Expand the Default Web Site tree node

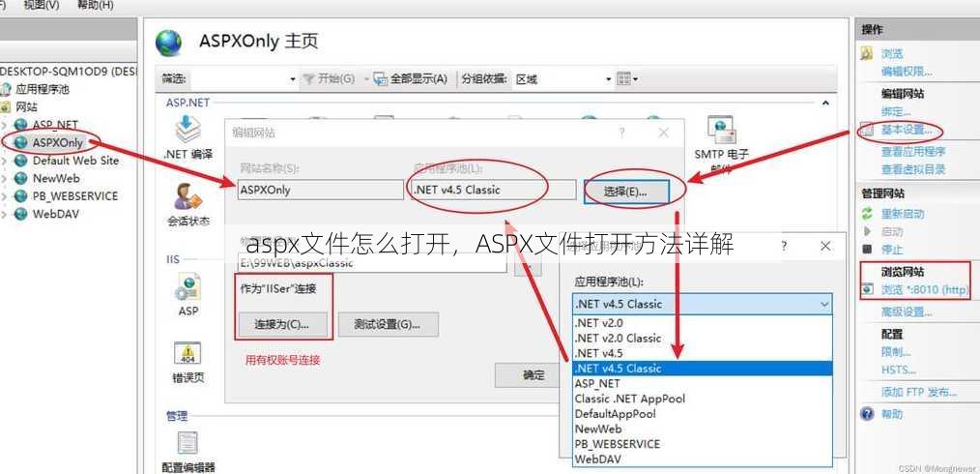(5, 161)
